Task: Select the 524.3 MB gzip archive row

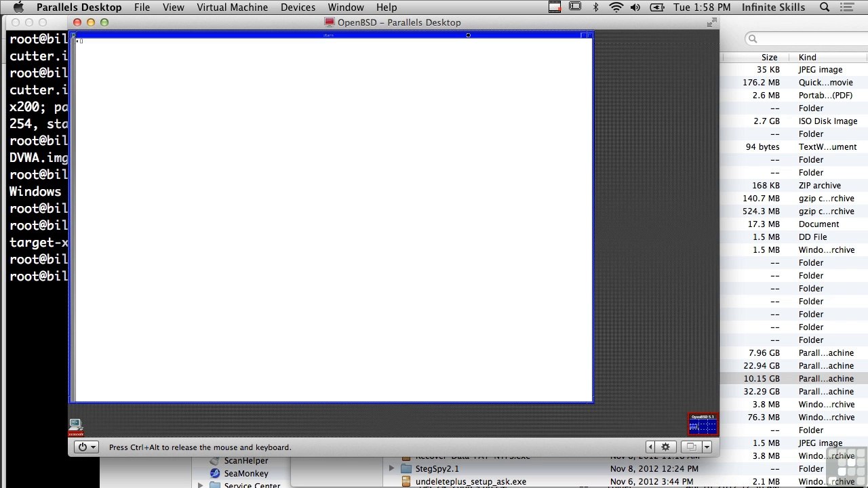Action: pos(795,211)
